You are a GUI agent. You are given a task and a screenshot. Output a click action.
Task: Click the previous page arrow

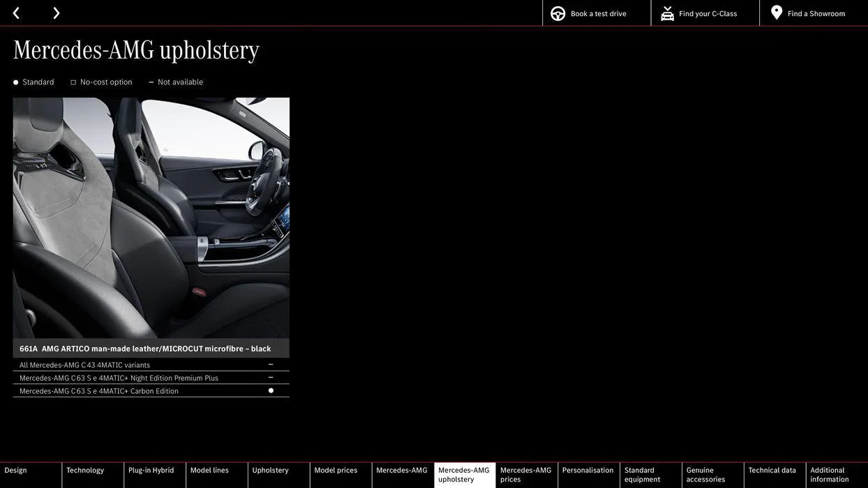pos(16,13)
